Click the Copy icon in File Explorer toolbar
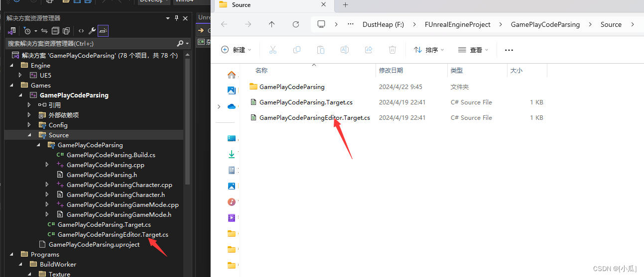 pyautogui.click(x=297, y=50)
